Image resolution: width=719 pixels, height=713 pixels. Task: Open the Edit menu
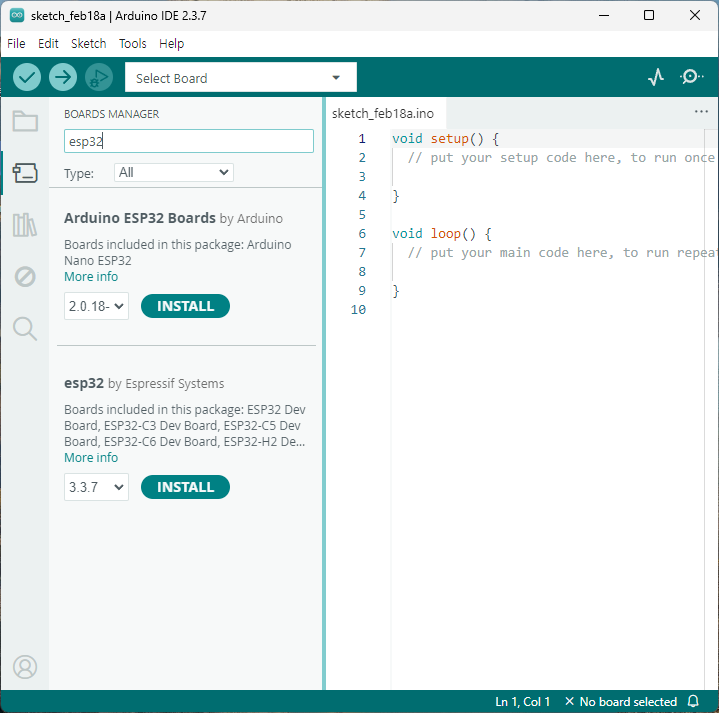[x=48, y=44]
